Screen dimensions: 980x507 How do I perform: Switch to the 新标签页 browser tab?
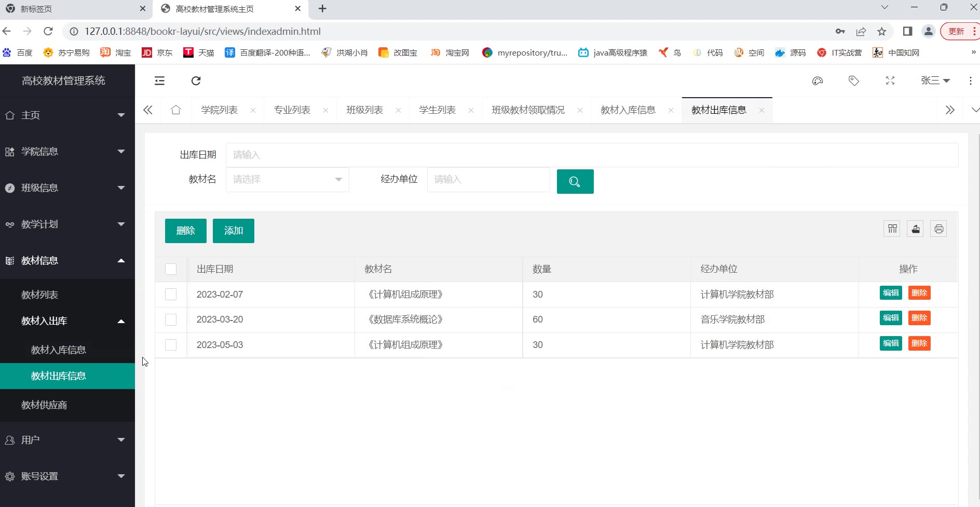(x=75, y=9)
